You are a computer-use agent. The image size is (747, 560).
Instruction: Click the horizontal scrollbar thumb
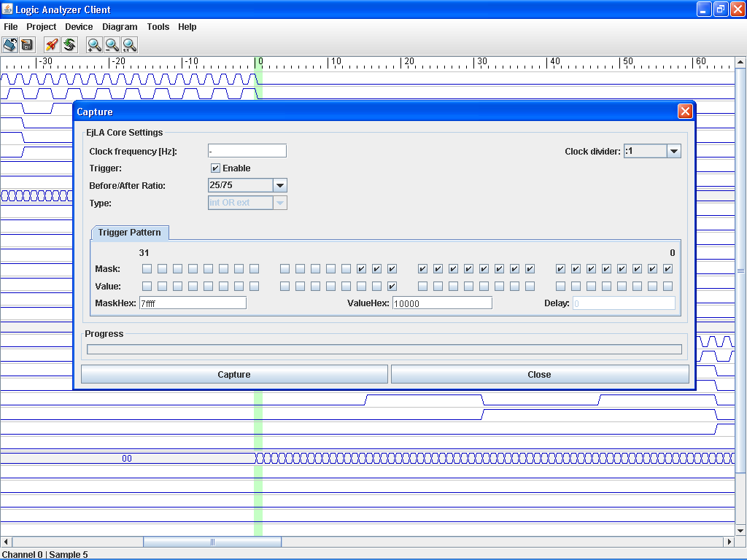pyautogui.click(x=212, y=542)
